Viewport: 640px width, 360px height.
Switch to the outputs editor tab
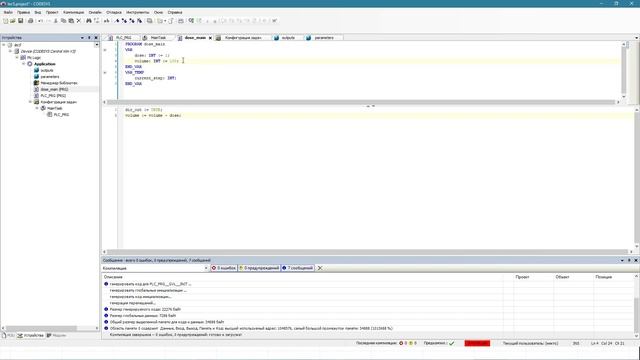tap(288, 38)
